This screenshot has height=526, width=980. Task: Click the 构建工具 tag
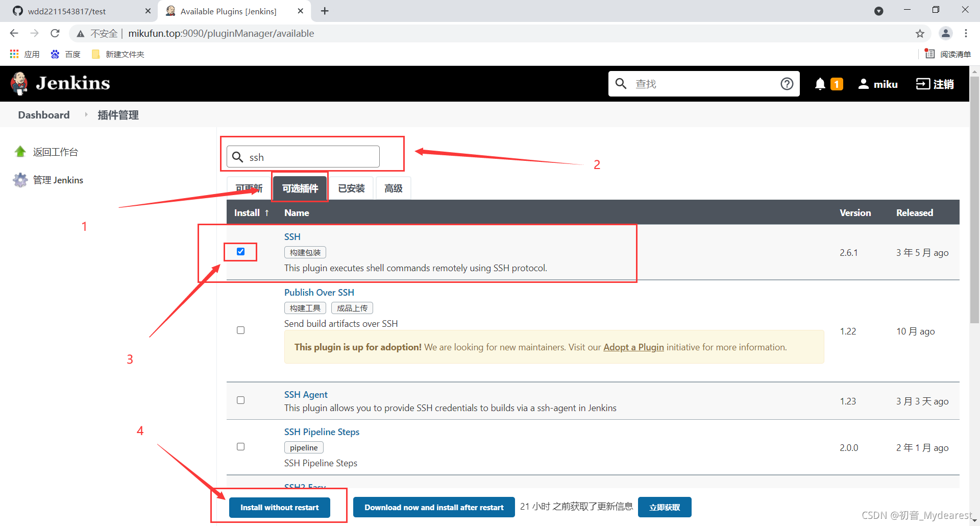305,308
